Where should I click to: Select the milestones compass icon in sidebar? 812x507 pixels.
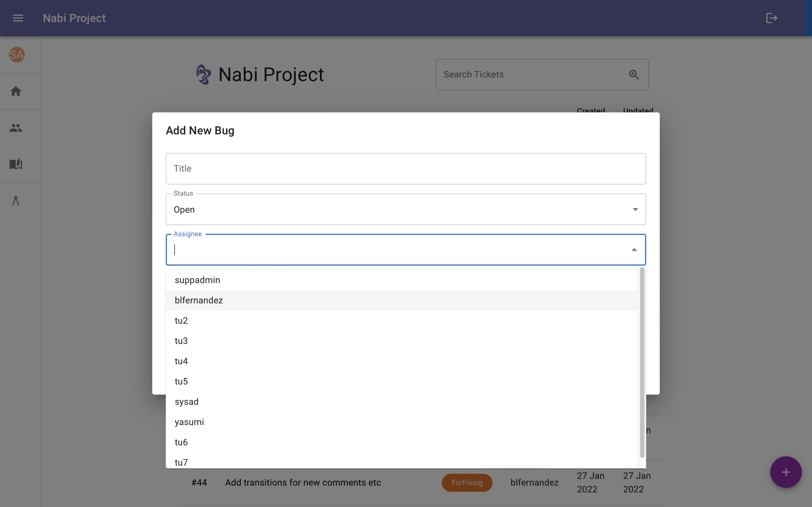(16, 201)
